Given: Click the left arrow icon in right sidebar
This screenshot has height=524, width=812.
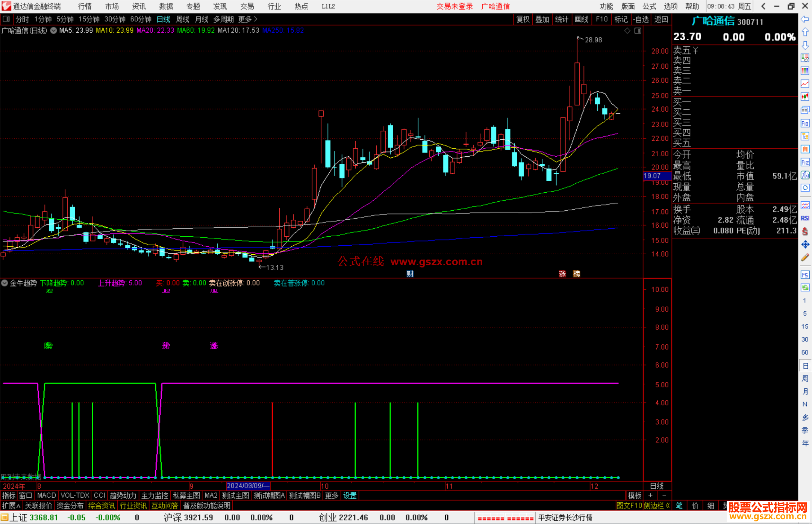Looking at the screenshot, I should tap(805, 19).
